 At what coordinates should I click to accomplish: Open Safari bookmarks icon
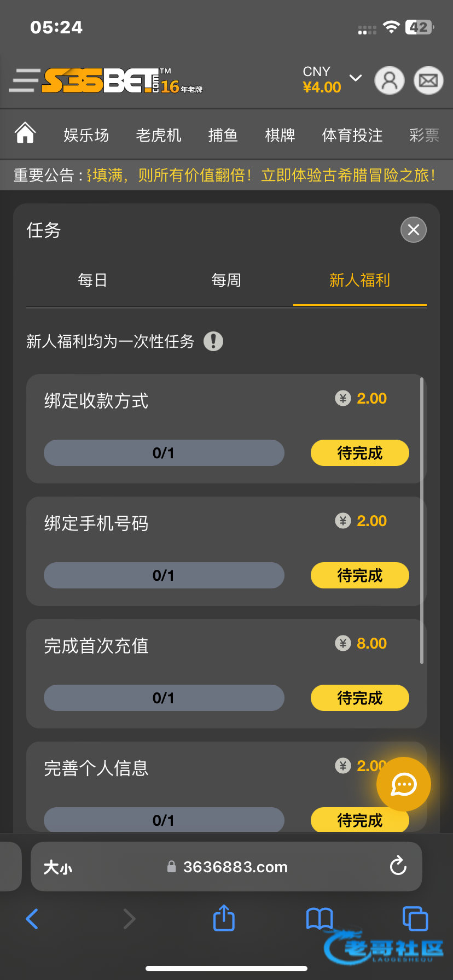320,919
